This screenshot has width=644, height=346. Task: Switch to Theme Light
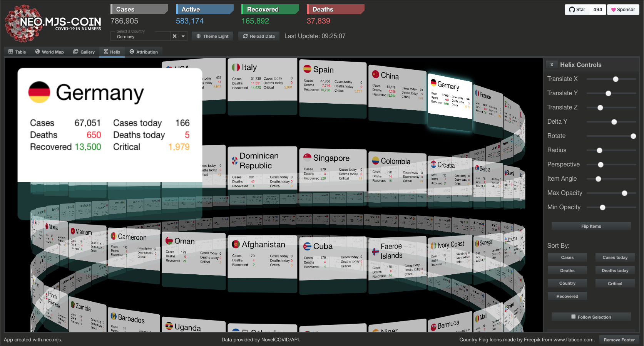[x=212, y=36]
